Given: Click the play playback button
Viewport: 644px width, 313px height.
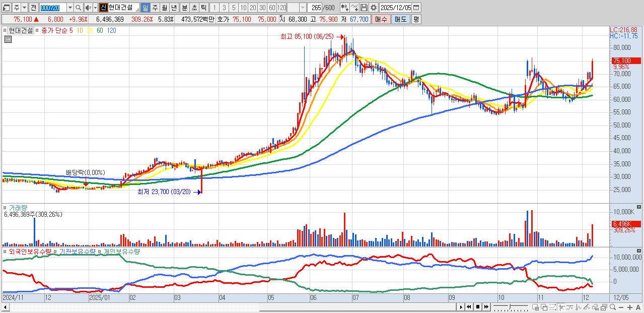Looking at the screenshot, I should click(461, 306).
